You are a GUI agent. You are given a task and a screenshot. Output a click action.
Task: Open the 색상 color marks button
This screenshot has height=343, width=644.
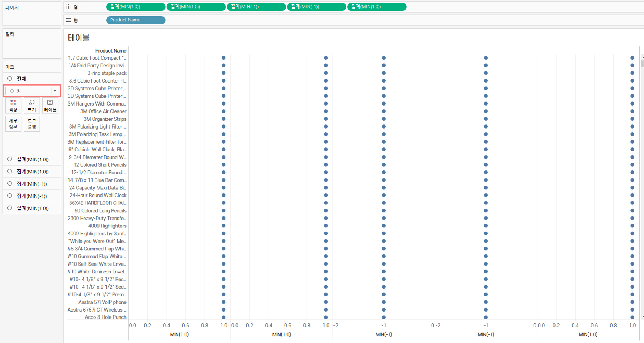click(13, 106)
